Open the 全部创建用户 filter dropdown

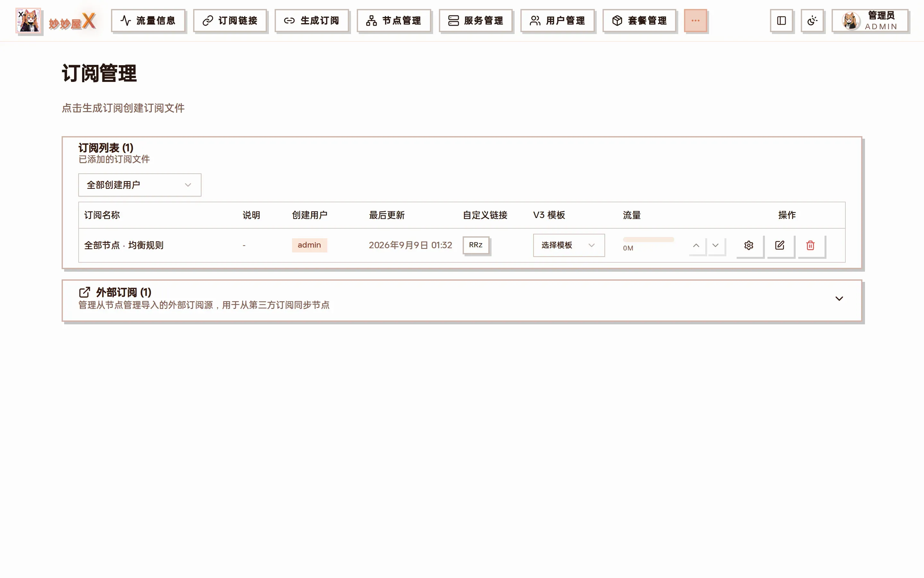(140, 185)
